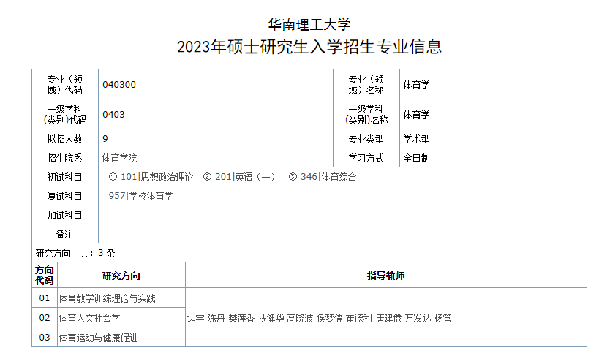
Task: Select 体育运动与健康促进 direction
Action: 98,338
